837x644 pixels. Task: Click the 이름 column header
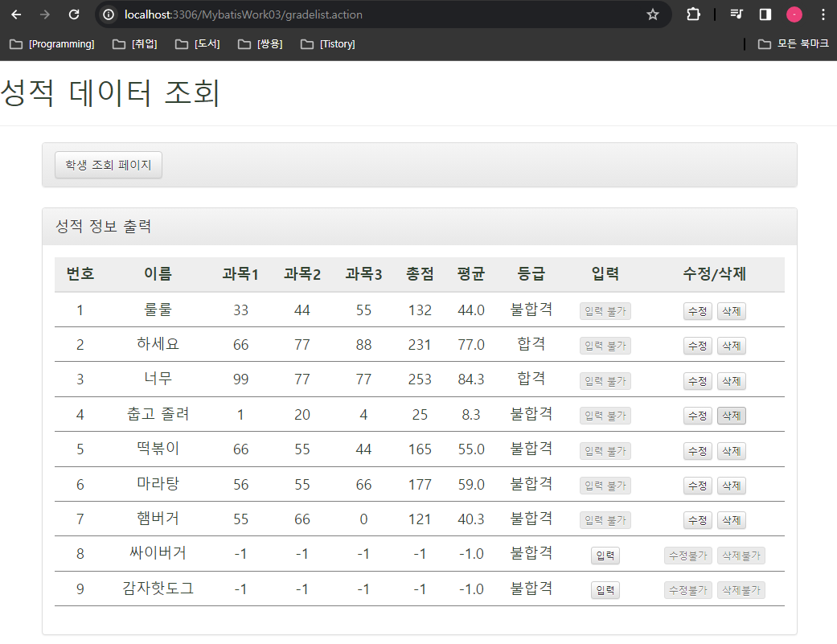pyautogui.click(x=158, y=273)
